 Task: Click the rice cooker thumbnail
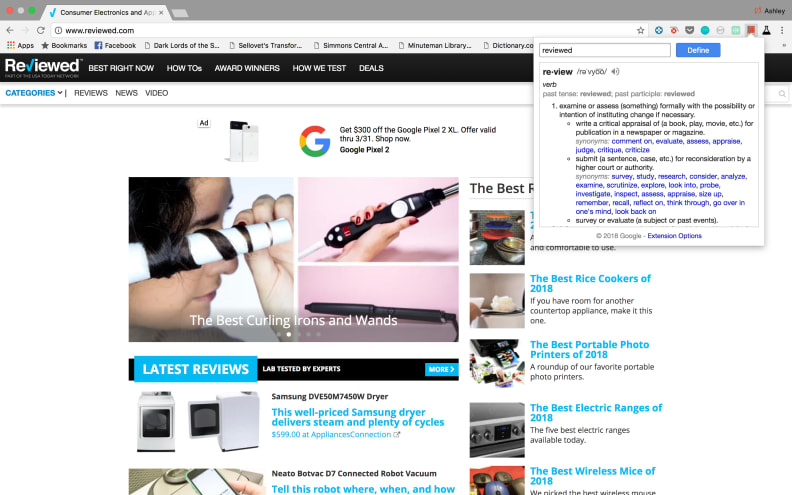[497, 301]
